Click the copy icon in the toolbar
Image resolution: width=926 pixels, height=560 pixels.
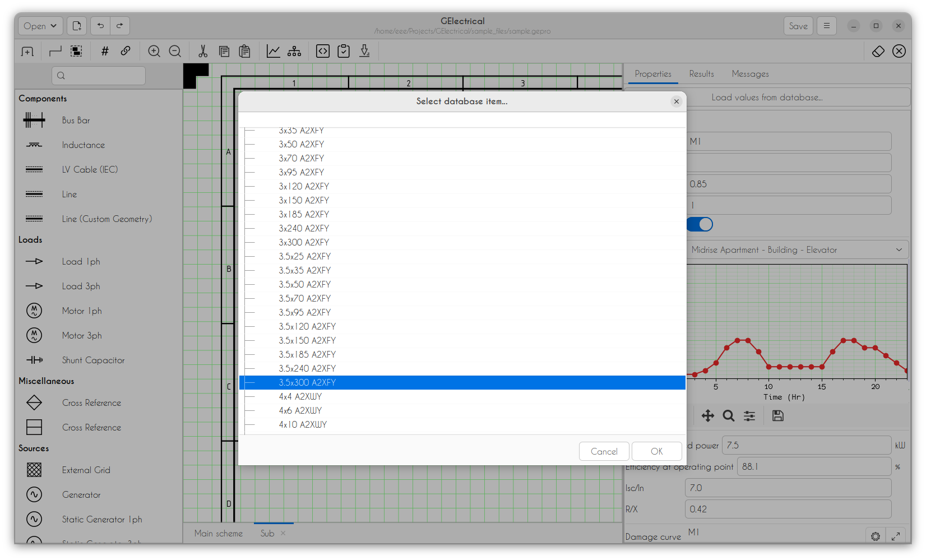[x=224, y=52]
